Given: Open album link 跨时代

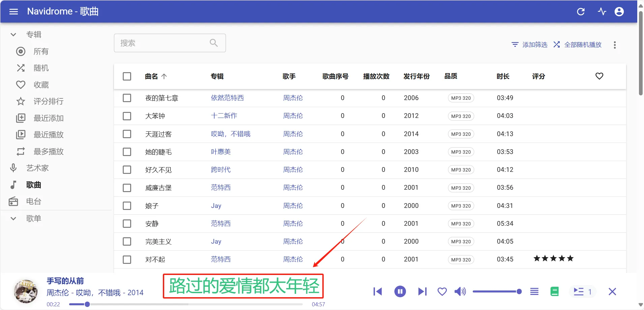Looking at the screenshot, I should (x=221, y=170).
